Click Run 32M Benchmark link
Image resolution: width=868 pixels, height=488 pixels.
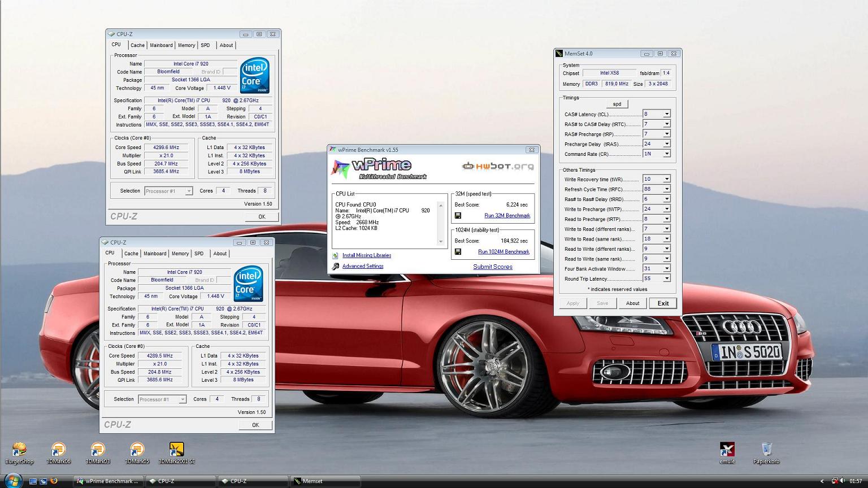tap(507, 216)
